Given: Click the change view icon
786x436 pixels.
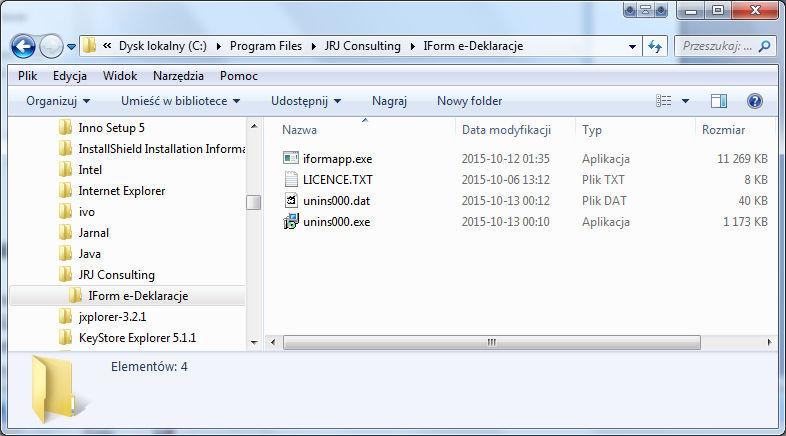Looking at the screenshot, I should [664, 101].
